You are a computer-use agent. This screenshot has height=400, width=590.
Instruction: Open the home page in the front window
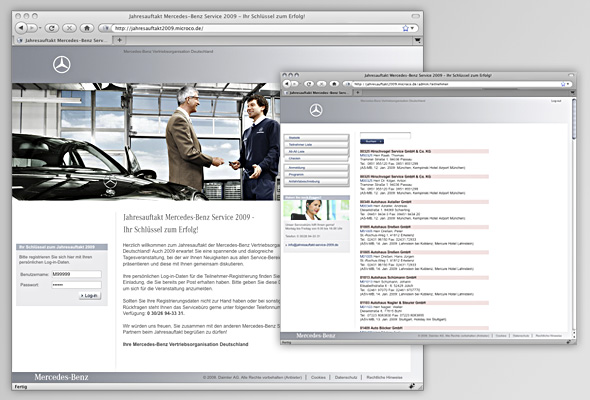pos(334,84)
